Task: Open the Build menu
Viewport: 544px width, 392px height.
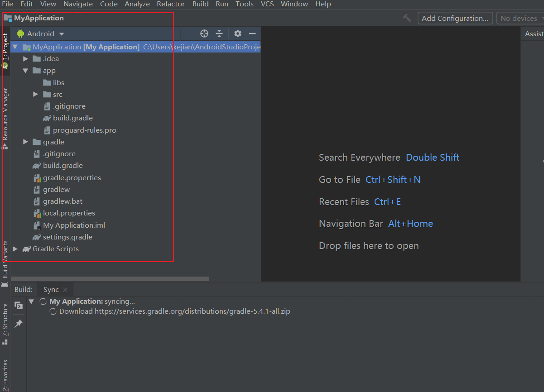Action: (x=201, y=4)
